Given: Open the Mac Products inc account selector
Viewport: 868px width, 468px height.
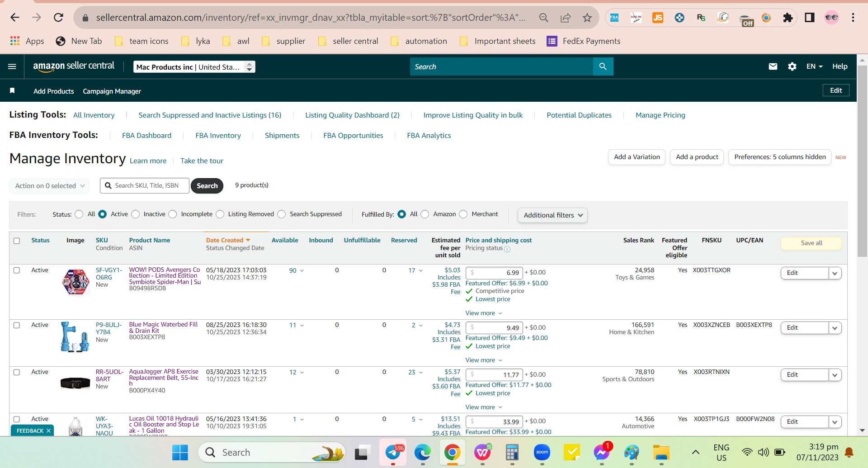Looking at the screenshot, I should pos(194,67).
